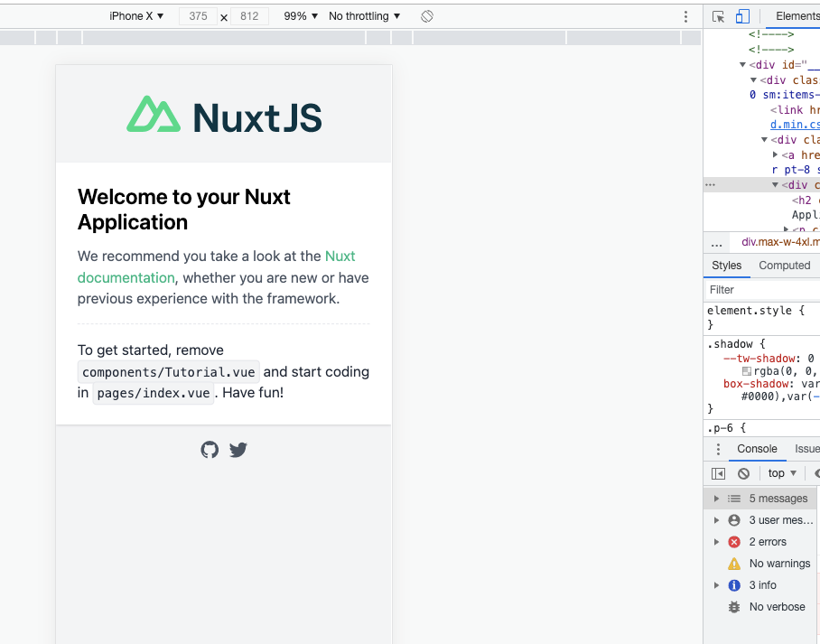
Task: Click the user messages person icon
Action: (734, 520)
